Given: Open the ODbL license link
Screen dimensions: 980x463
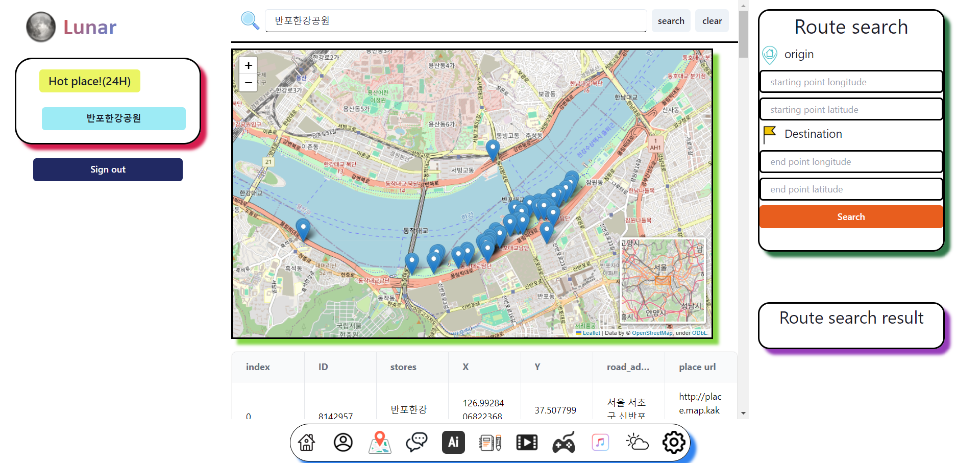Looking at the screenshot, I should pos(699,333).
